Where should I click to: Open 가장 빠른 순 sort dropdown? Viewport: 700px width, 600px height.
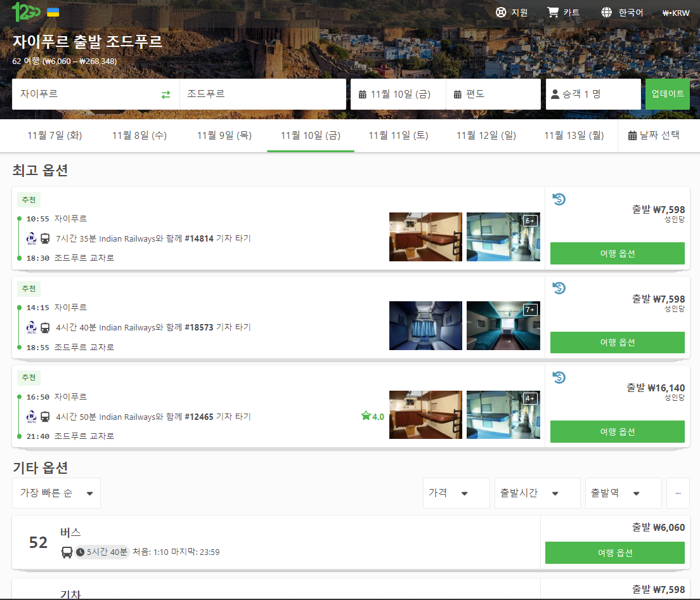click(56, 493)
